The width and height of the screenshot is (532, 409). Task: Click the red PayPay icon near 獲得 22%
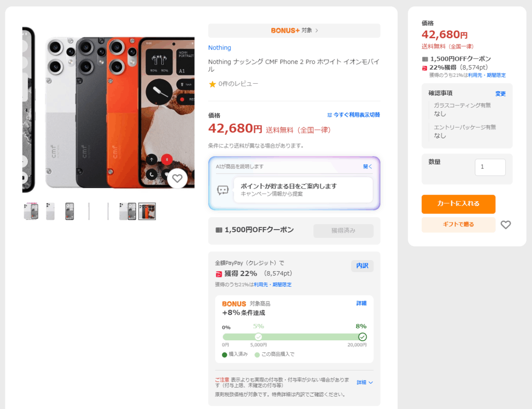[219, 274]
